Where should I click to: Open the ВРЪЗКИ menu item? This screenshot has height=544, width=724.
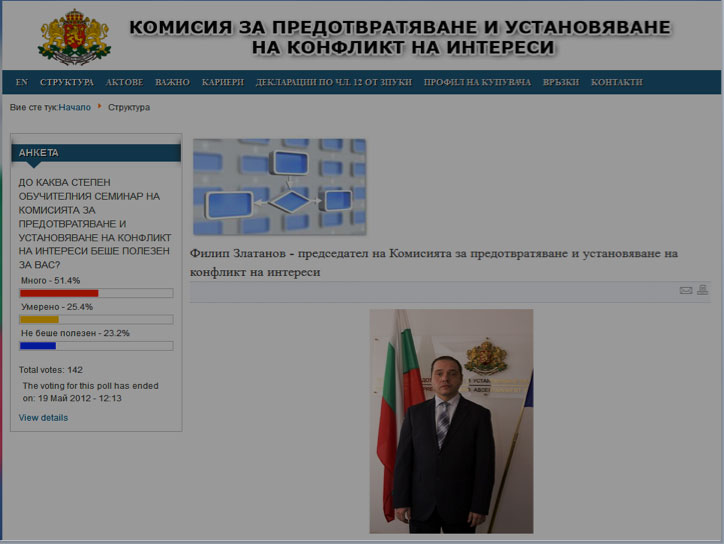coord(561,82)
